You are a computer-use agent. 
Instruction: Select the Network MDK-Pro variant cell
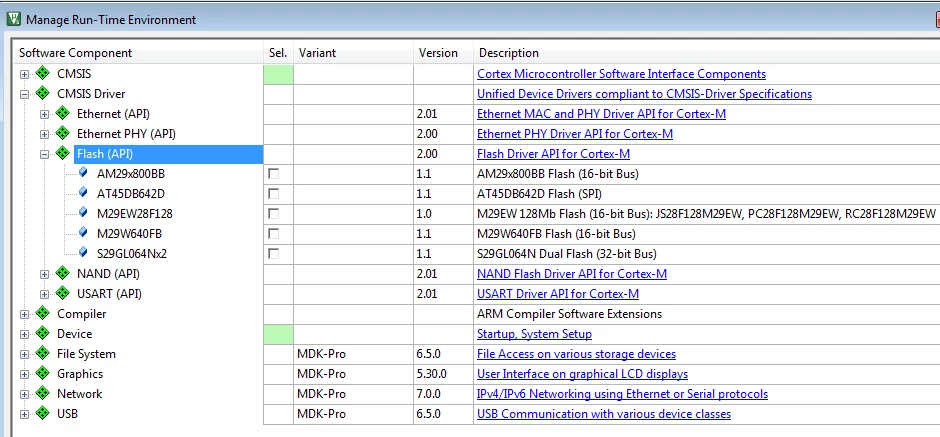coord(353,393)
